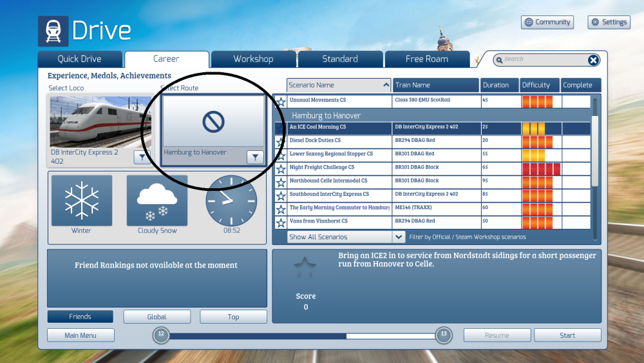Open the Hamburg to Hanover route filter
Screen dimensions: 644x363
(x=255, y=157)
